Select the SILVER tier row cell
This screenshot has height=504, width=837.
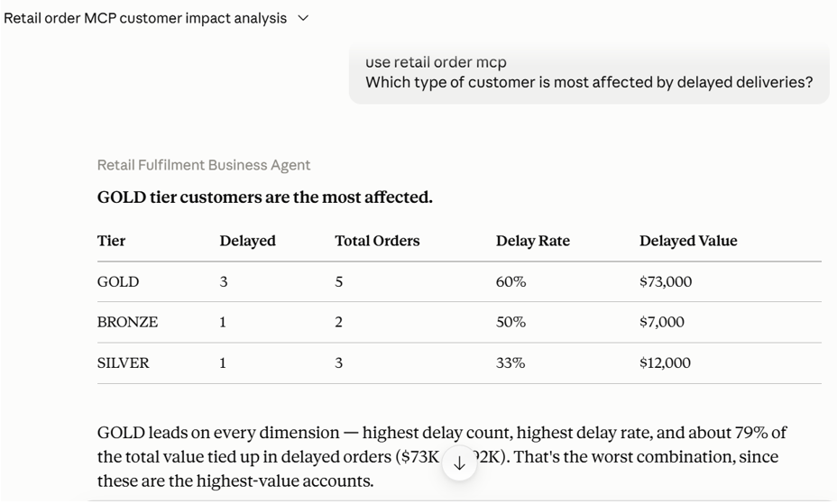point(124,362)
